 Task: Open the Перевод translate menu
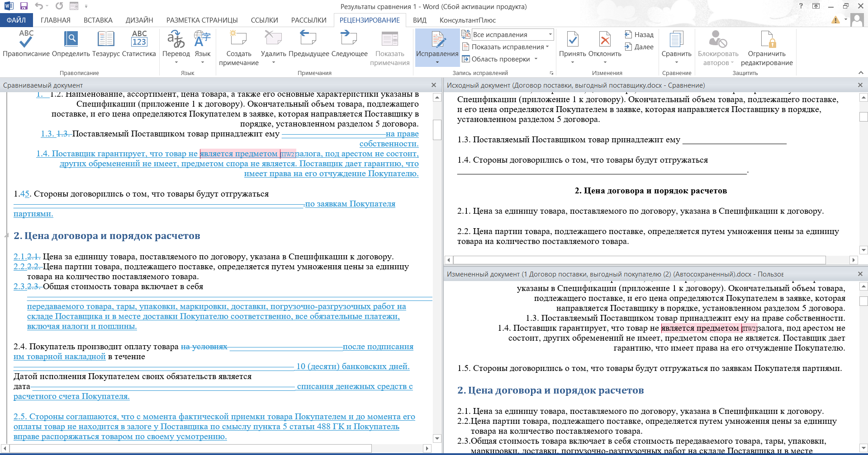pos(176,47)
